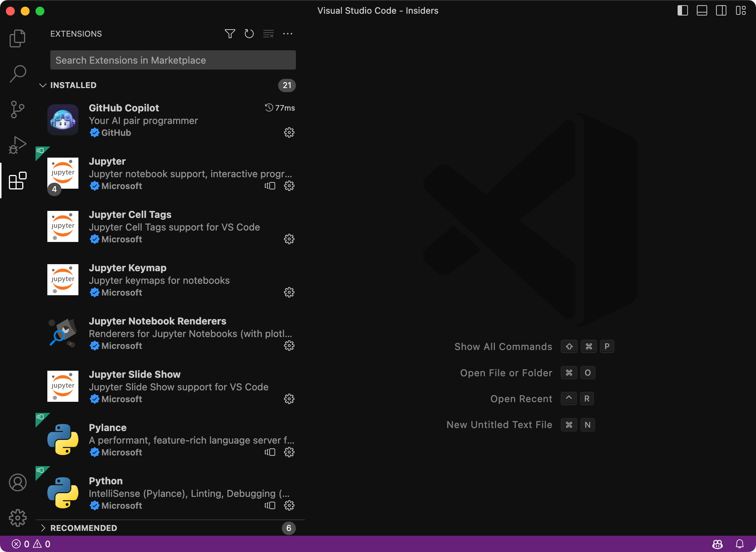Toggle the bottom panel layout button

[702, 10]
